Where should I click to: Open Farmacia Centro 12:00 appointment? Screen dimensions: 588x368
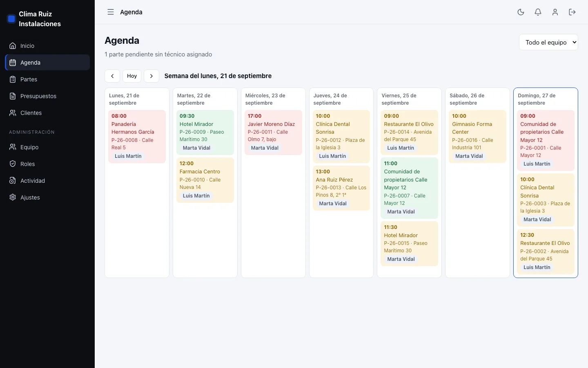click(205, 180)
